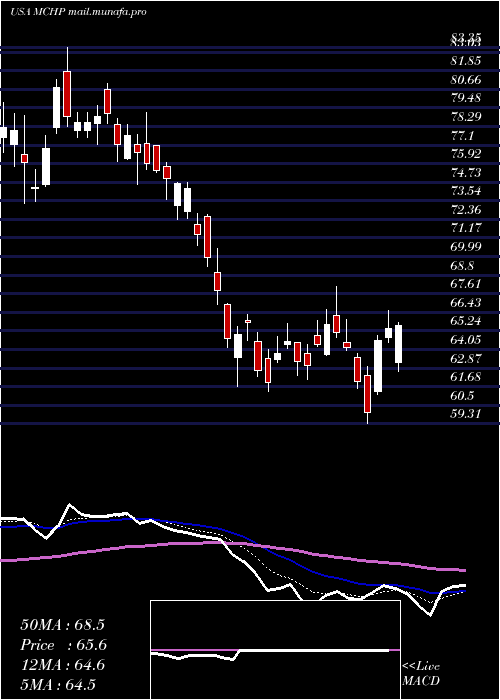The image size is (500, 700).
Task: Select the 73.54 price axis label
Action: coord(465,191)
